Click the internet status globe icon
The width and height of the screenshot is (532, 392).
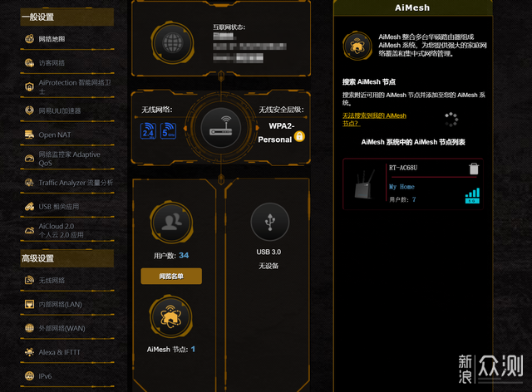point(173,43)
